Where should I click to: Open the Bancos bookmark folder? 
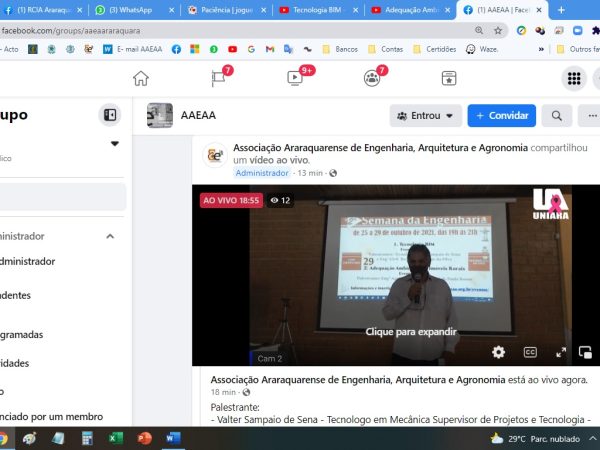[340, 49]
